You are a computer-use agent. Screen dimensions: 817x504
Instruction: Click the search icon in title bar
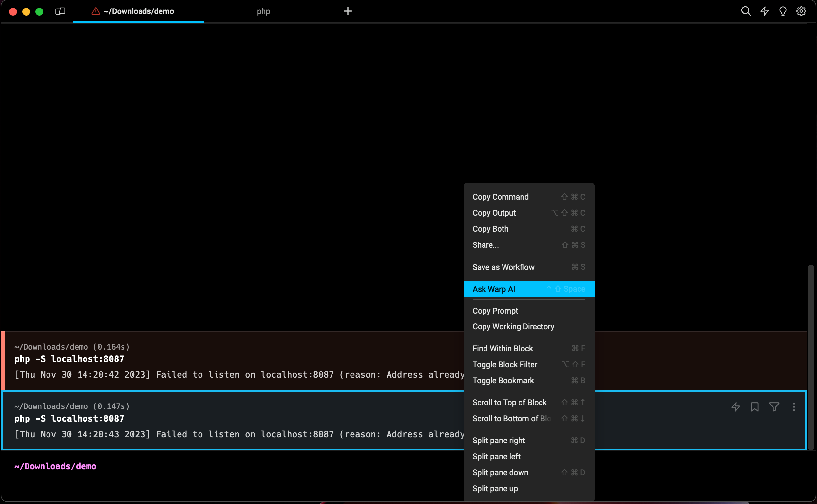(746, 11)
